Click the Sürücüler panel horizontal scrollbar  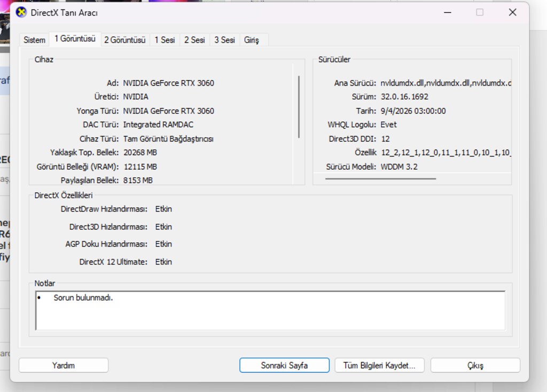tap(380, 178)
